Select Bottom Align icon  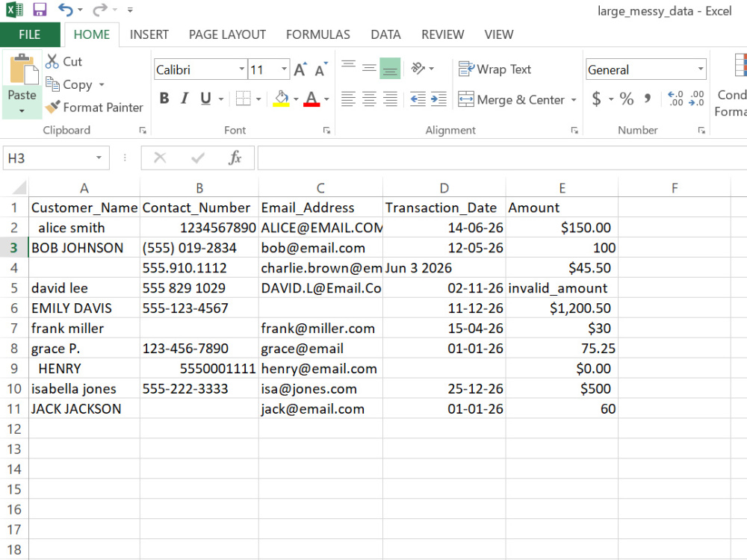coord(390,69)
